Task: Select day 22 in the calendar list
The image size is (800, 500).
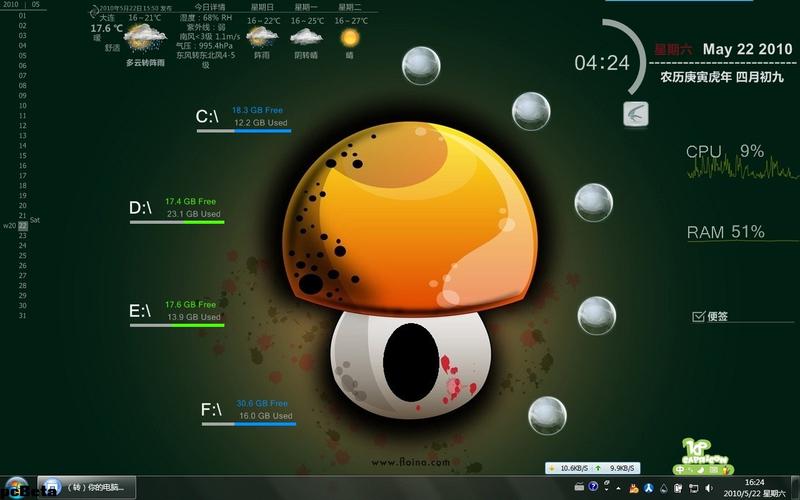Action: 23,226
